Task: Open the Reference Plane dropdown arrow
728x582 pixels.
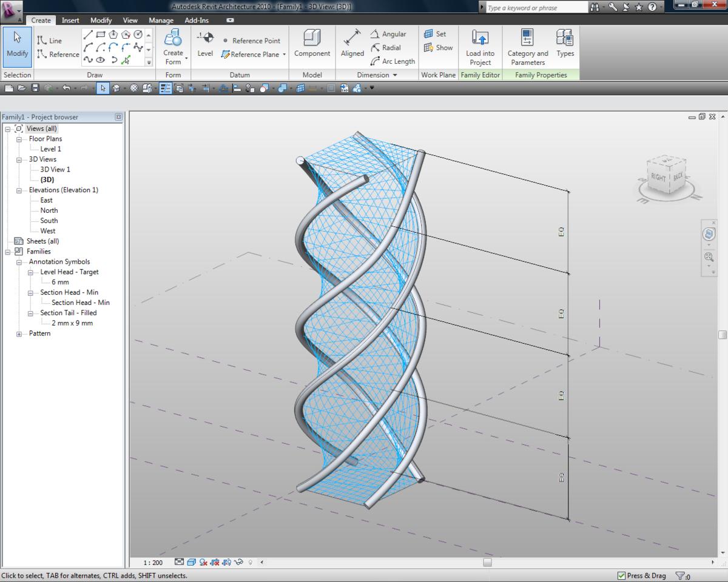Action: click(x=284, y=55)
